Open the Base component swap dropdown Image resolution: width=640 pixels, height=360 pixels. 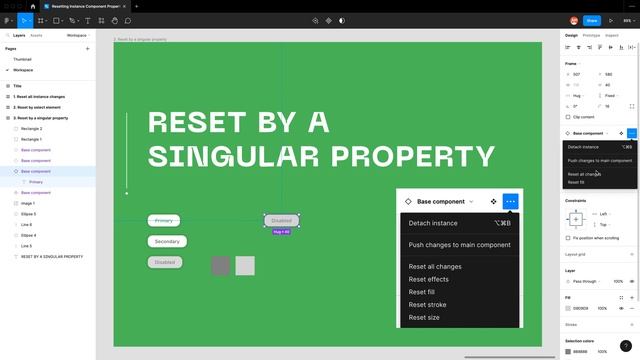click(591, 133)
